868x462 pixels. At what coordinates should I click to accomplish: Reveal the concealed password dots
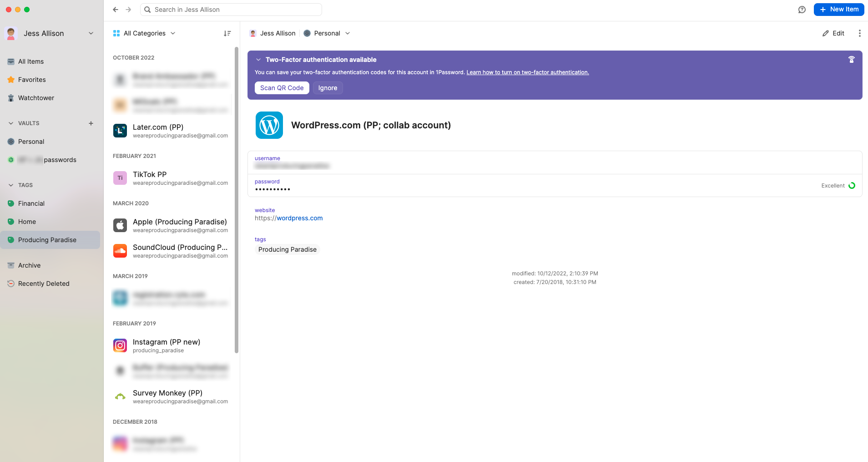coord(273,188)
